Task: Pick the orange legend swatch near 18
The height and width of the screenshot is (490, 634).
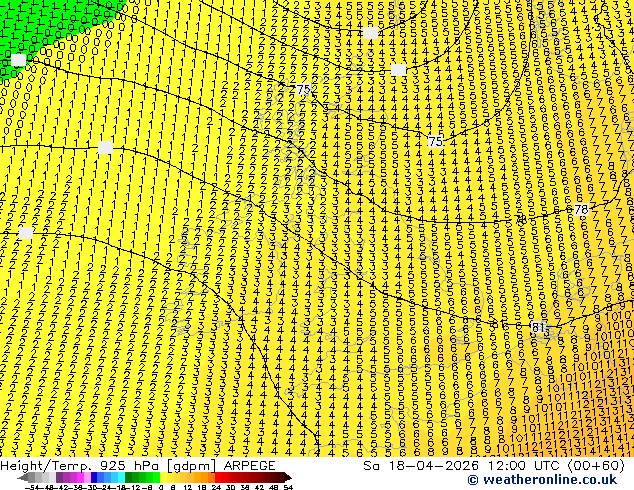Action: tap(204, 478)
